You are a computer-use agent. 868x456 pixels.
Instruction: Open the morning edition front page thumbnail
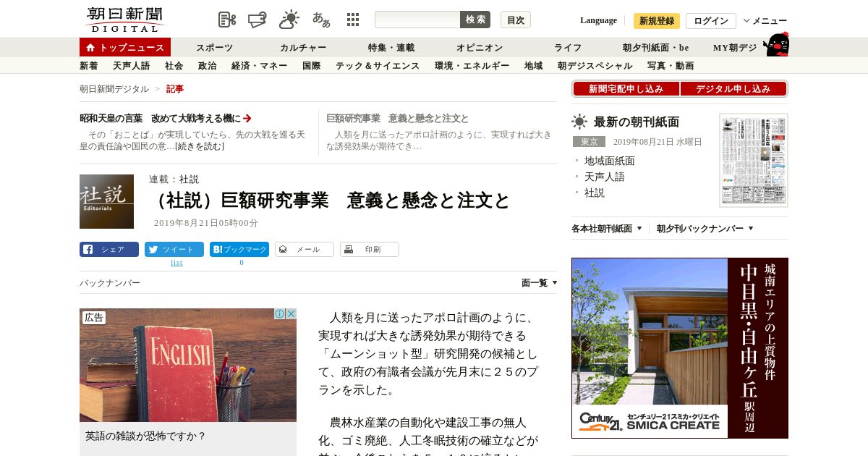(x=754, y=161)
